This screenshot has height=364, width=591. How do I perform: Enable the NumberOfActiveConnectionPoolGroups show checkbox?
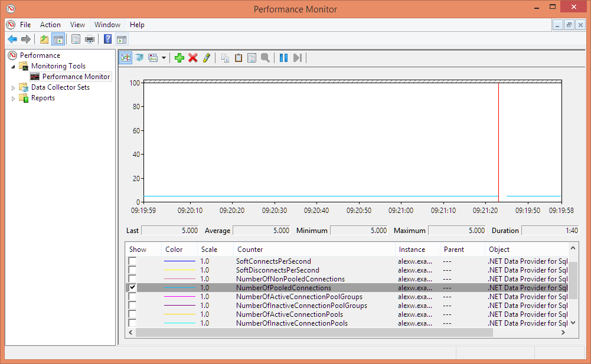click(x=132, y=297)
